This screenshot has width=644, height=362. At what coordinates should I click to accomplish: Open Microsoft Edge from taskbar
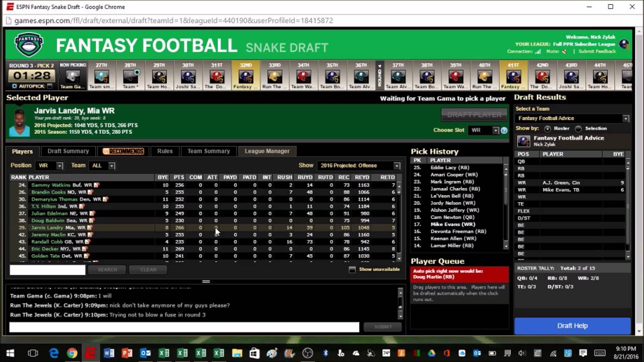(x=54, y=353)
